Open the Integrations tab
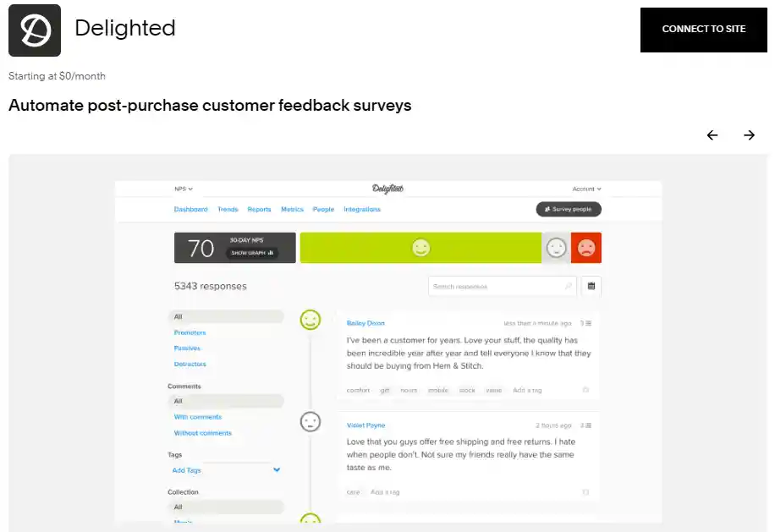Image resolution: width=775 pixels, height=532 pixels. click(x=362, y=210)
